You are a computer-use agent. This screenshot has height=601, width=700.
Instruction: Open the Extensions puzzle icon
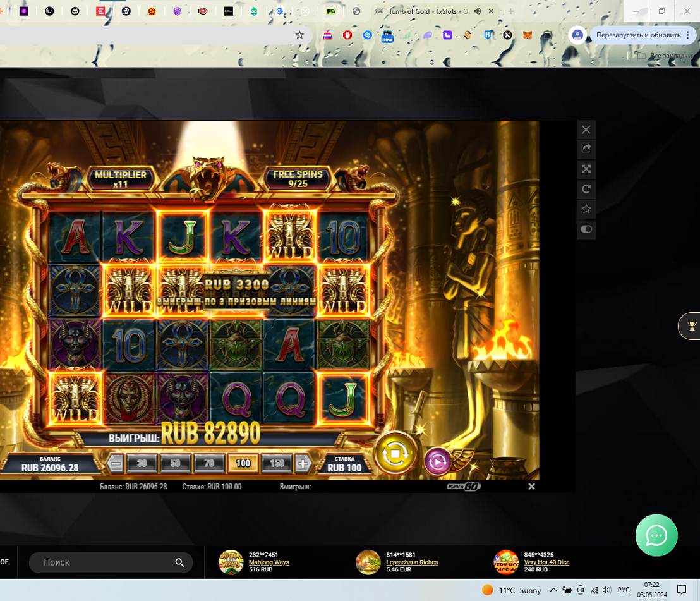pyautogui.click(x=547, y=35)
